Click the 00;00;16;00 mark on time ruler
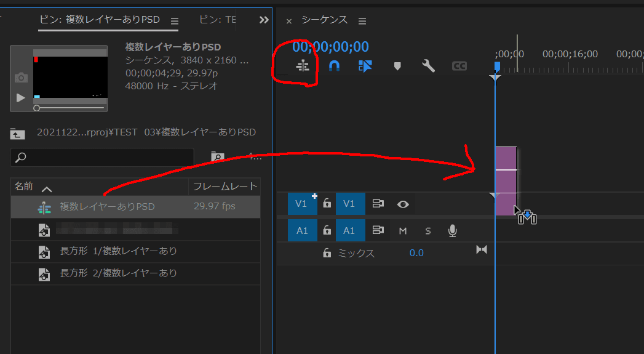 coord(570,54)
